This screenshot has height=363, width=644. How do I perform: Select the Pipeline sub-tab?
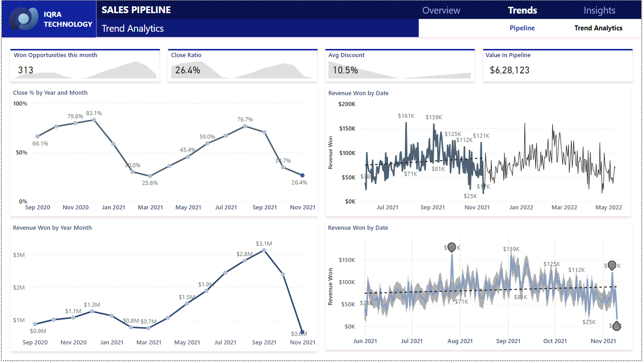(x=522, y=28)
